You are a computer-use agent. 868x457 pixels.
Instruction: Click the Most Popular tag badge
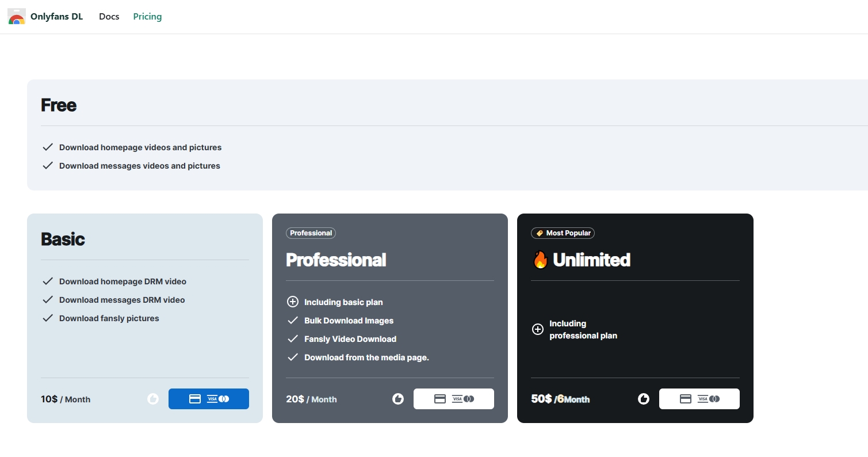click(x=563, y=233)
